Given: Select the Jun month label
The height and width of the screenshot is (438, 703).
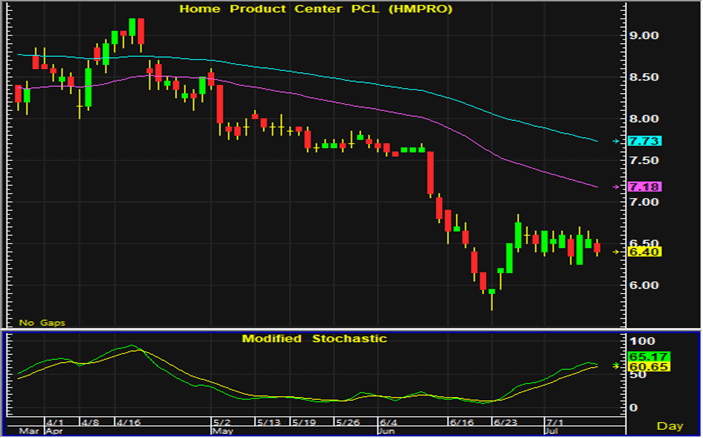Looking at the screenshot, I should (388, 430).
